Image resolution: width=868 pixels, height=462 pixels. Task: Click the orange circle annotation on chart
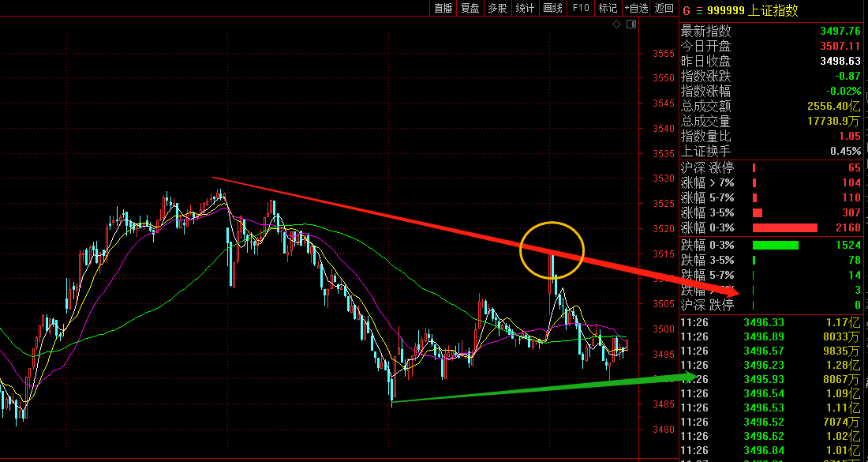pyautogui.click(x=552, y=250)
